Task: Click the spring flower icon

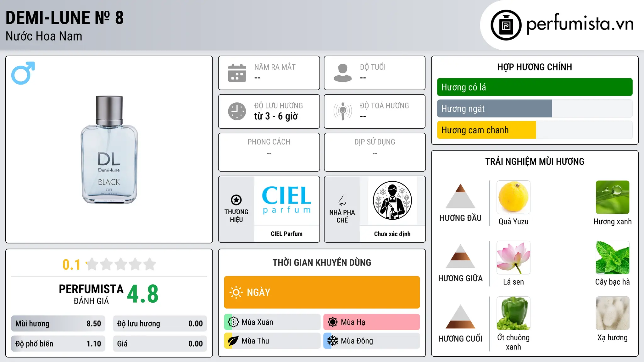Action: (233, 322)
